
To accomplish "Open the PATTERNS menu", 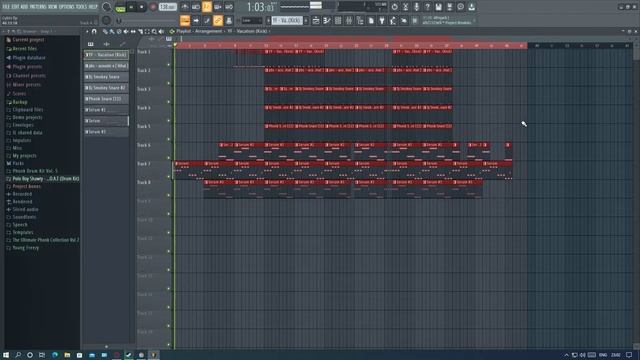I will click(38, 7).
